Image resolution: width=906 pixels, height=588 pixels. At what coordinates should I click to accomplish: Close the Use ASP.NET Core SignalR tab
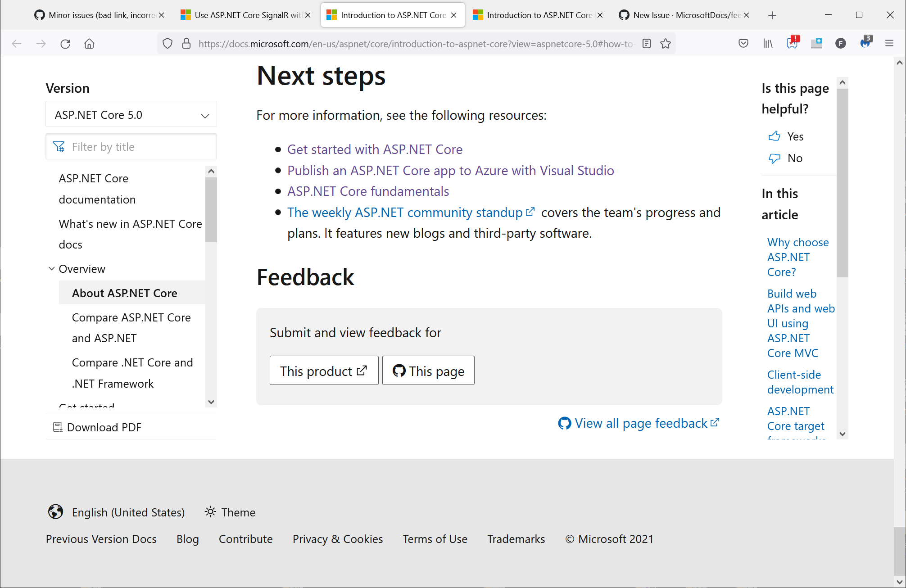pyautogui.click(x=308, y=15)
